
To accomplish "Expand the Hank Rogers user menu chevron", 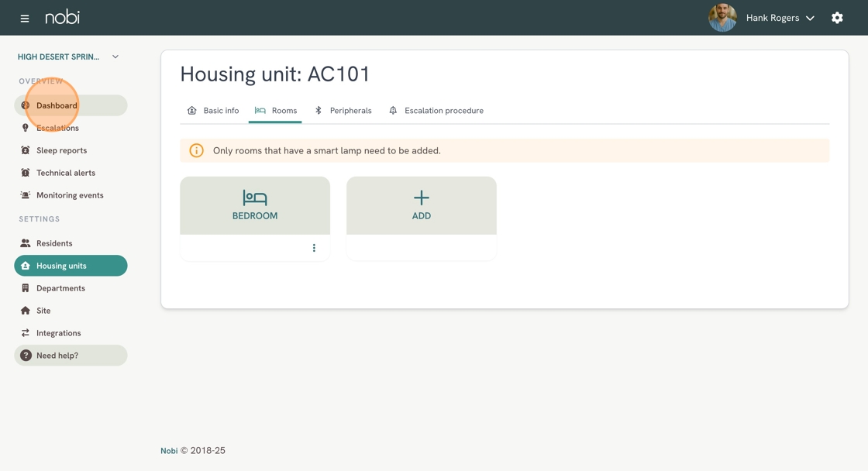I will [810, 19].
